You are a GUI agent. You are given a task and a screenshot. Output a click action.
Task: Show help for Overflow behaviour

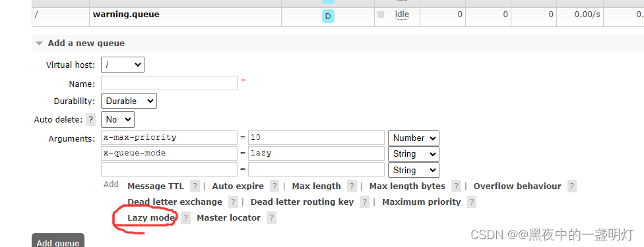tap(572, 186)
